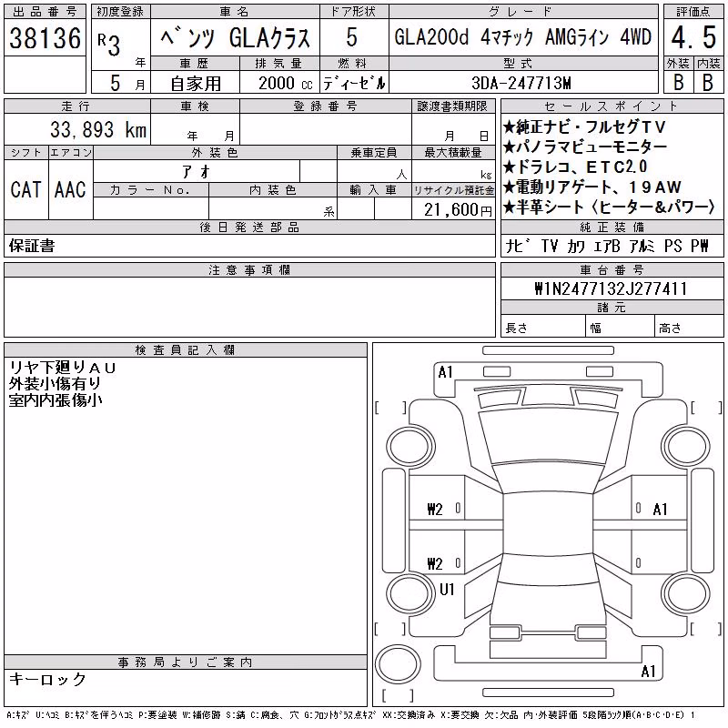Select the sales point パノラマビューモニター
This screenshot has height=728, width=728.
click(584, 147)
